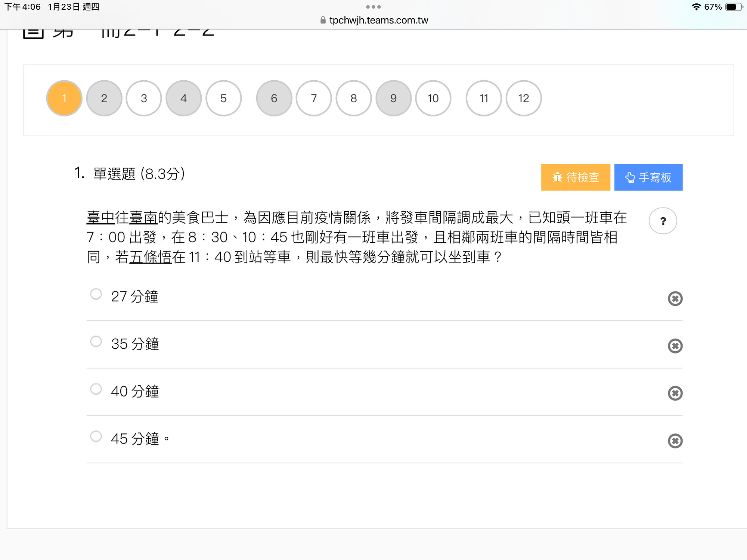
Task: Eliminate 27 分鐘 option with X icon
Action: 675,299
